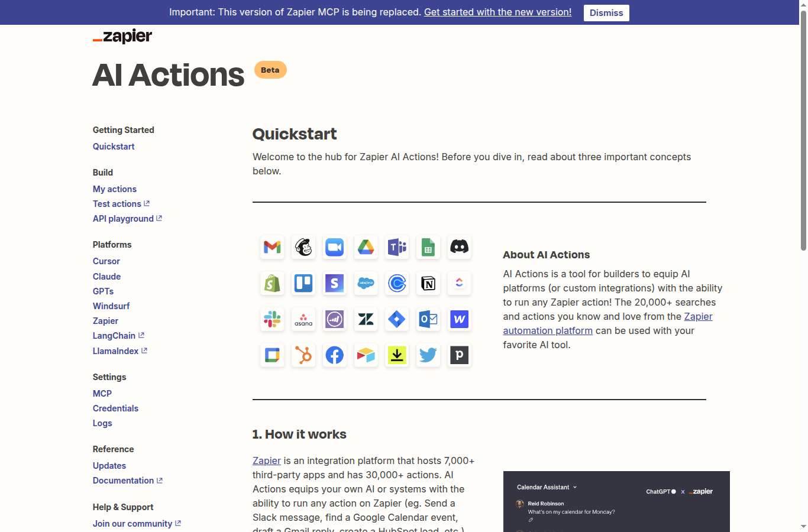Select the Discord app icon
This screenshot has width=808, height=532.
459,247
